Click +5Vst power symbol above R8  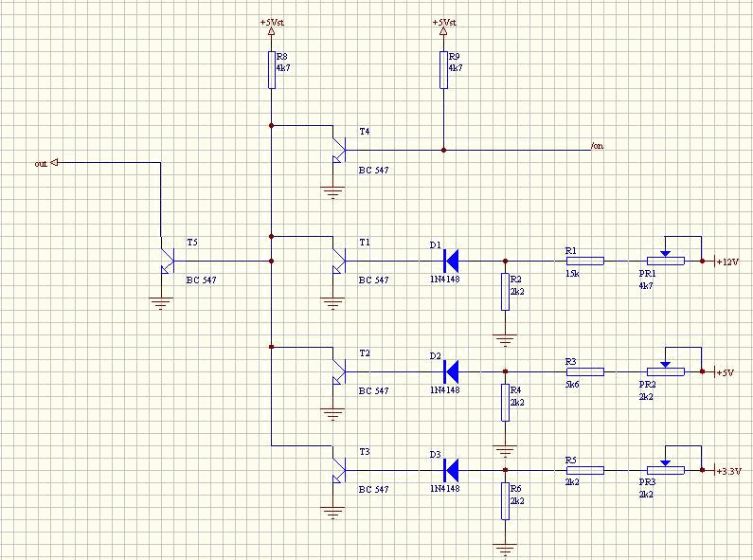pyautogui.click(x=271, y=31)
